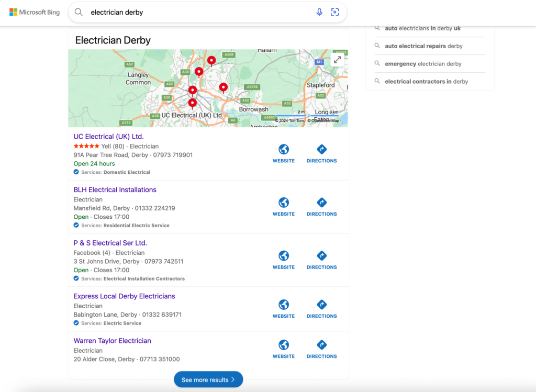Click the UC Electrical (UK) Ltd. map label
The image size is (536, 392).
tap(192, 116)
